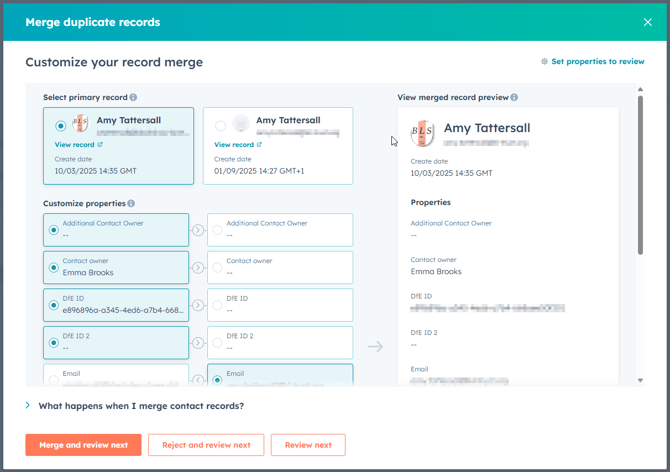
Task: Click arrow icon between DfE ID 2 values
Action: (x=198, y=343)
